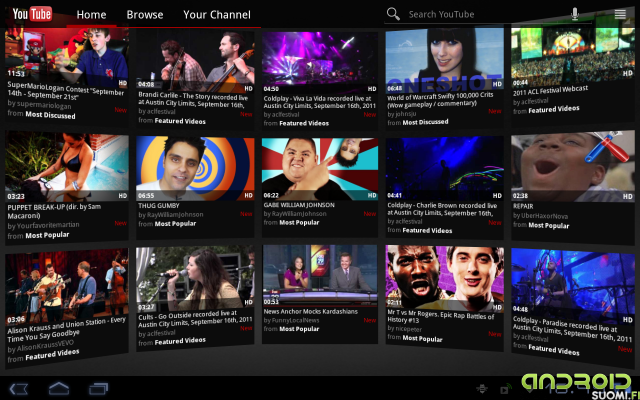The image size is (640, 400).
Task: Click uploader 'by nicepeter'
Action: click(404, 329)
